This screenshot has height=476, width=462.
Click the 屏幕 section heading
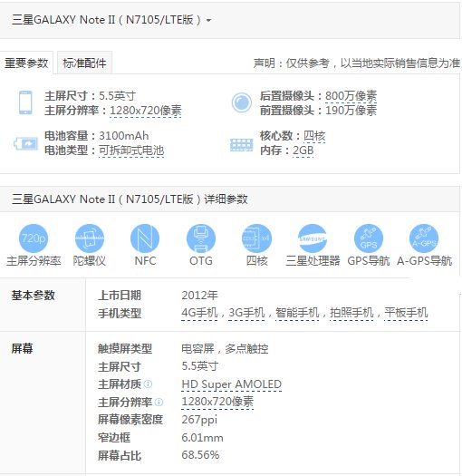(x=22, y=348)
